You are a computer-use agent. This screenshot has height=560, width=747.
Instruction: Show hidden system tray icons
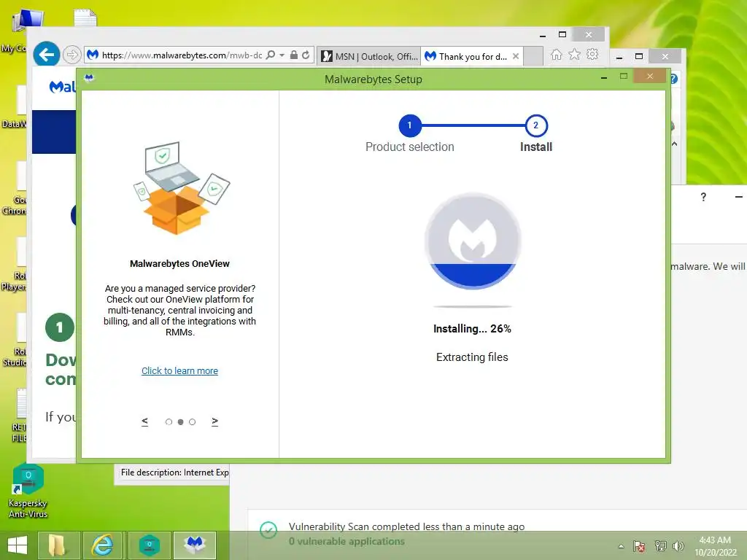(x=622, y=546)
